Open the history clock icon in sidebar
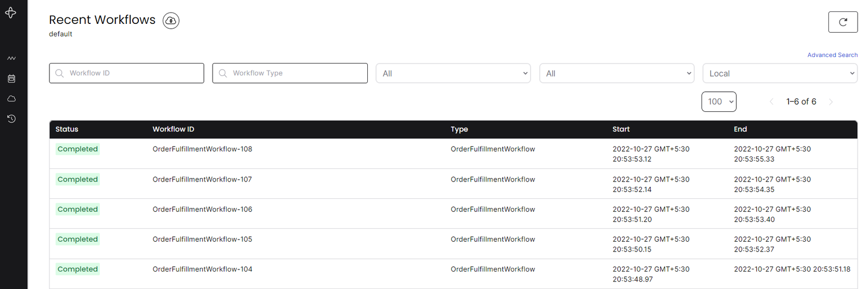 click(x=11, y=118)
